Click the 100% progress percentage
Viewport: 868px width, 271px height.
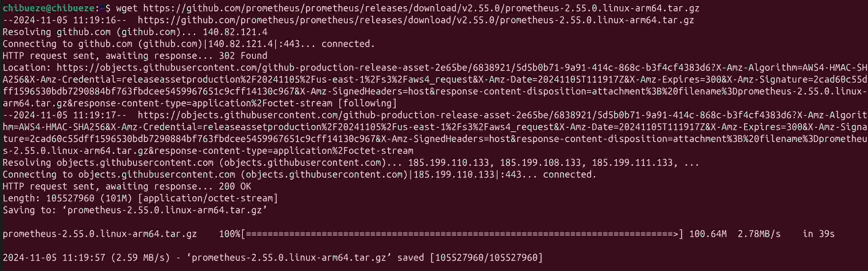click(x=229, y=234)
